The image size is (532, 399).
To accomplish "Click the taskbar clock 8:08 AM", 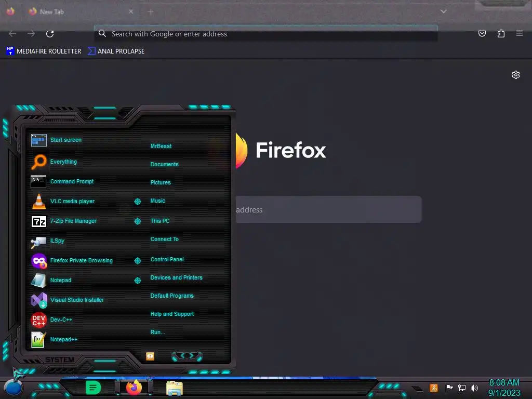I will [x=504, y=383].
